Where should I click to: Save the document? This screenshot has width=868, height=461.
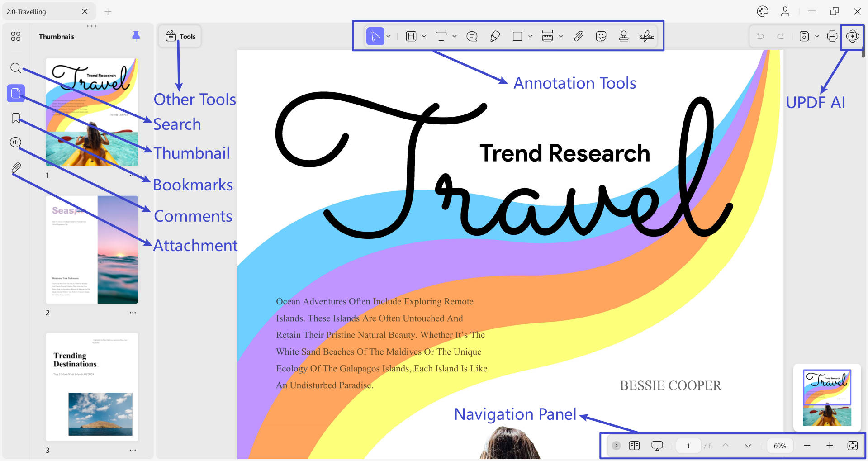click(804, 36)
